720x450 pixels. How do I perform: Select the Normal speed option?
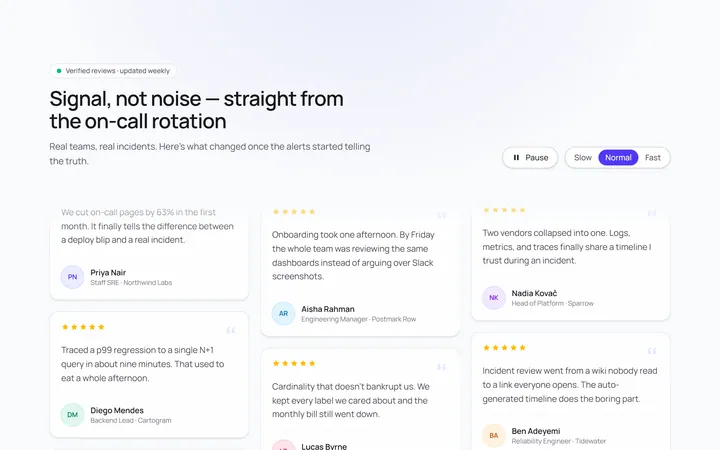point(618,158)
